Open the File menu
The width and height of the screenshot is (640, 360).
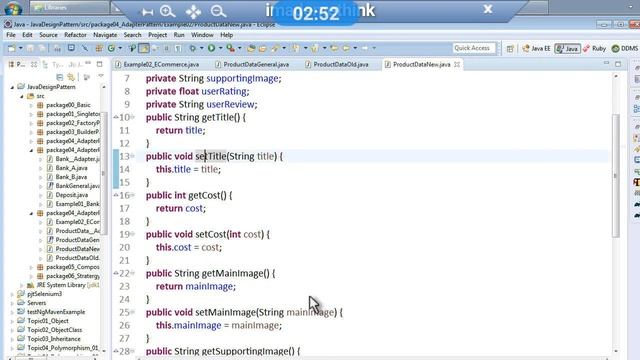[11, 35]
